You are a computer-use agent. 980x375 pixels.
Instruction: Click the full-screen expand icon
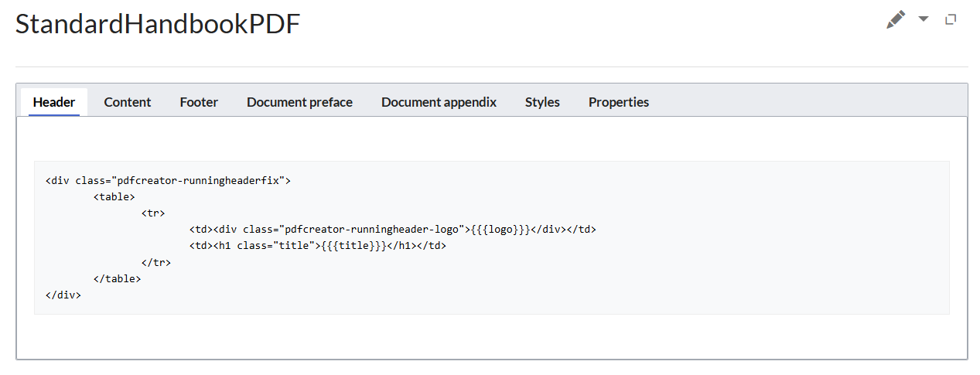[x=951, y=19]
